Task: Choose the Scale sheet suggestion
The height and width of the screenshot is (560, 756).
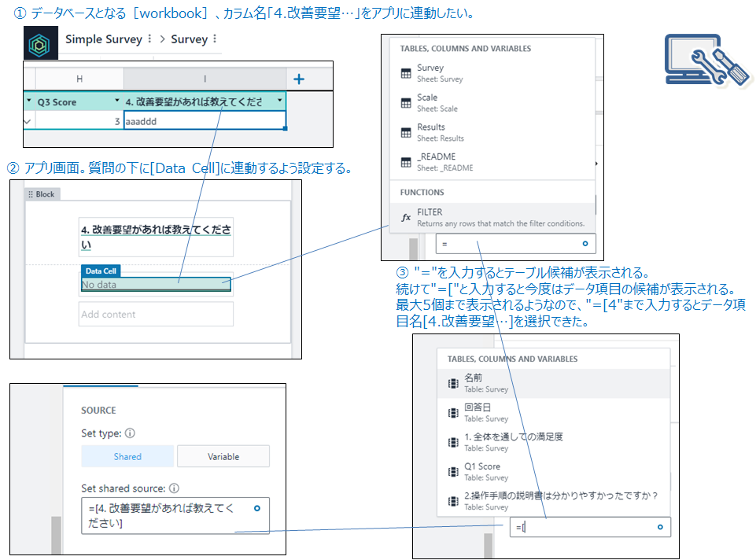Action: (492, 103)
